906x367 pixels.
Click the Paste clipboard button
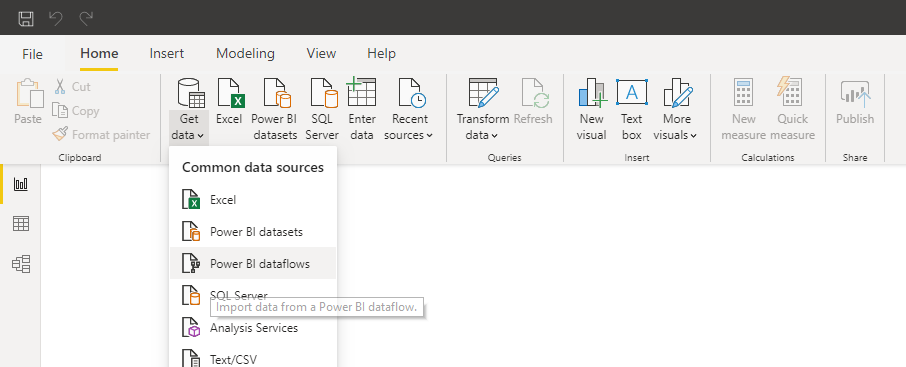pos(29,102)
